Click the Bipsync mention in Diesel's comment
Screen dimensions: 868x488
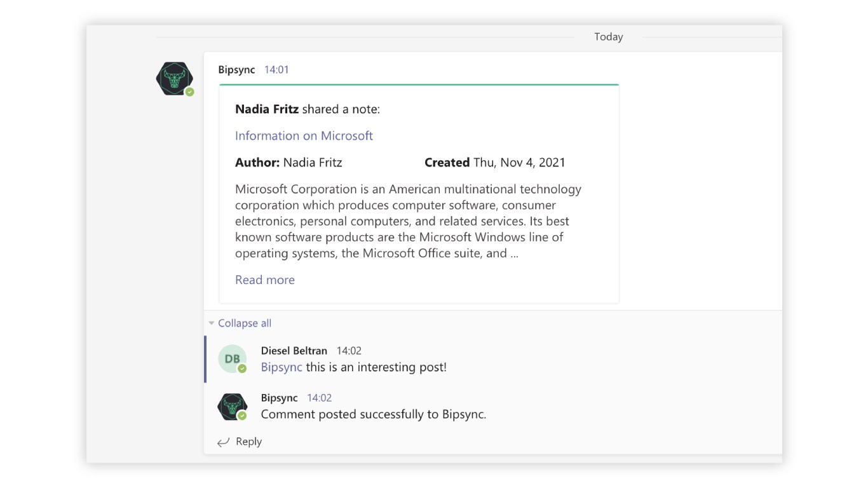tap(281, 367)
